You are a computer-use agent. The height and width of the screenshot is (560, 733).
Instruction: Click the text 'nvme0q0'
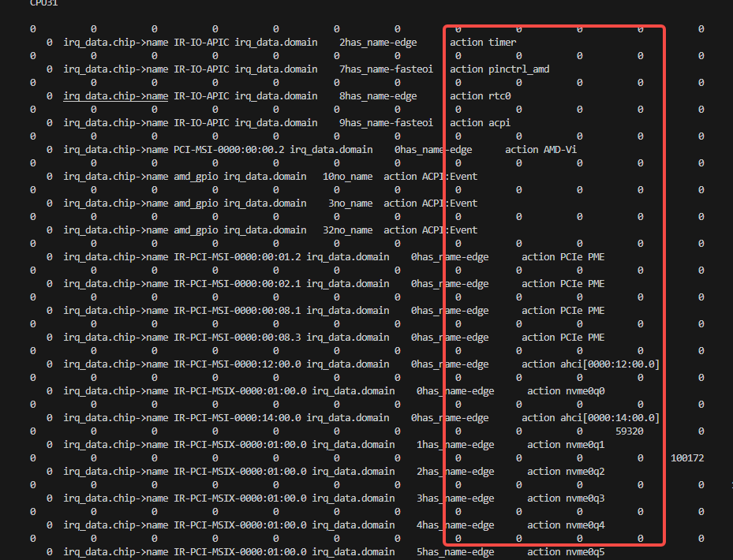[585, 391]
